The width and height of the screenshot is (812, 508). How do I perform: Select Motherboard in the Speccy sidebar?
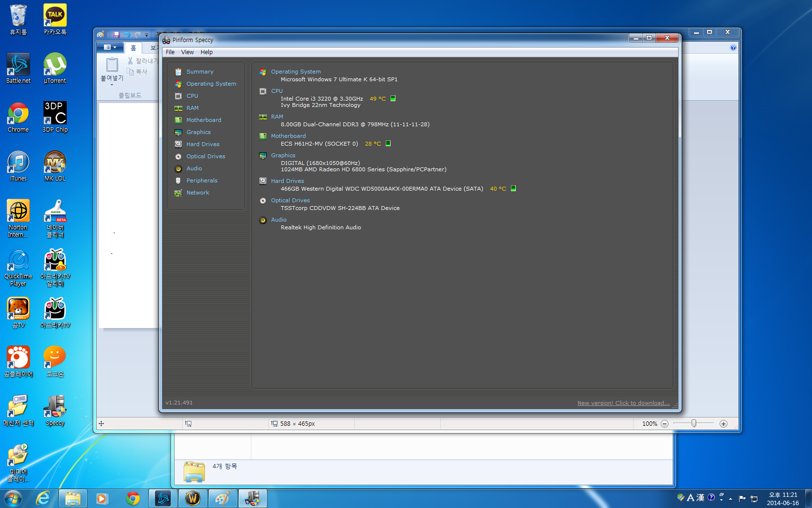[x=204, y=120]
